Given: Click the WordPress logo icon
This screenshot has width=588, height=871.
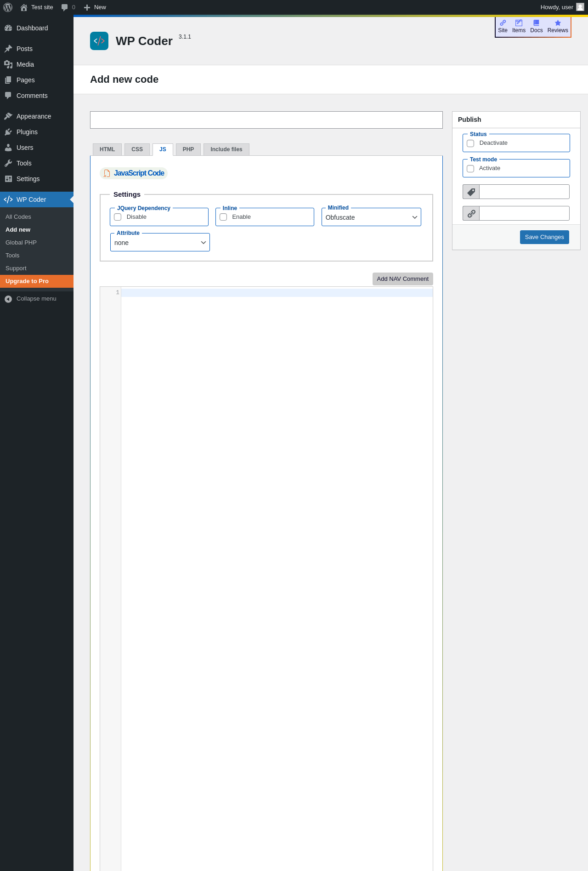Looking at the screenshot, I should pyautogui.click(x=8, y=7).
